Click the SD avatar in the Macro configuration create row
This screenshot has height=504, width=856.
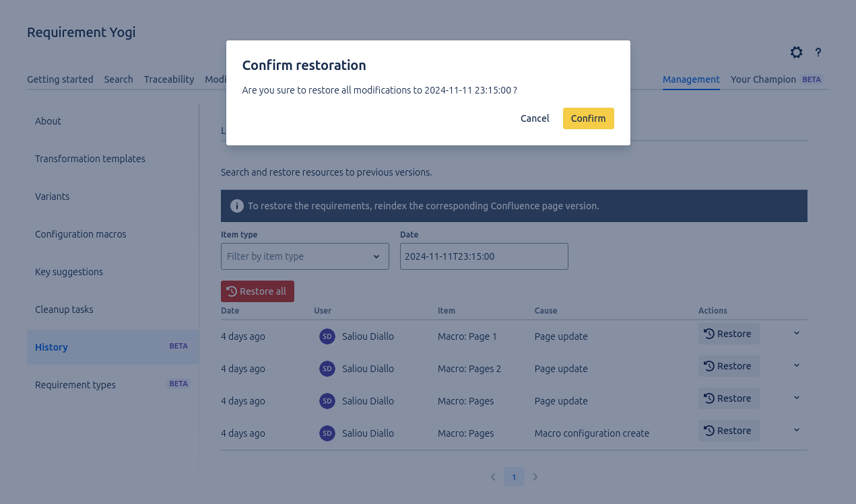327,433
